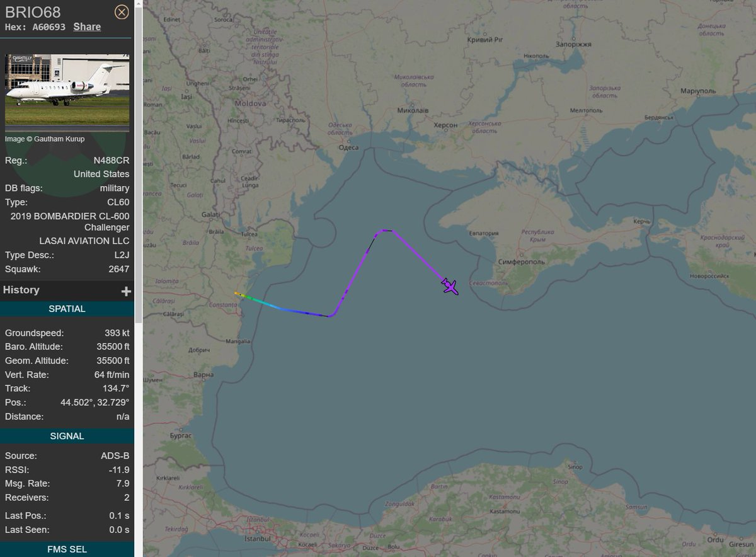The width and height of the screenshot is (756, 557).
Task: Click the LASAI AVIATION LLC owner text
Action: click(x=84, y=241)
